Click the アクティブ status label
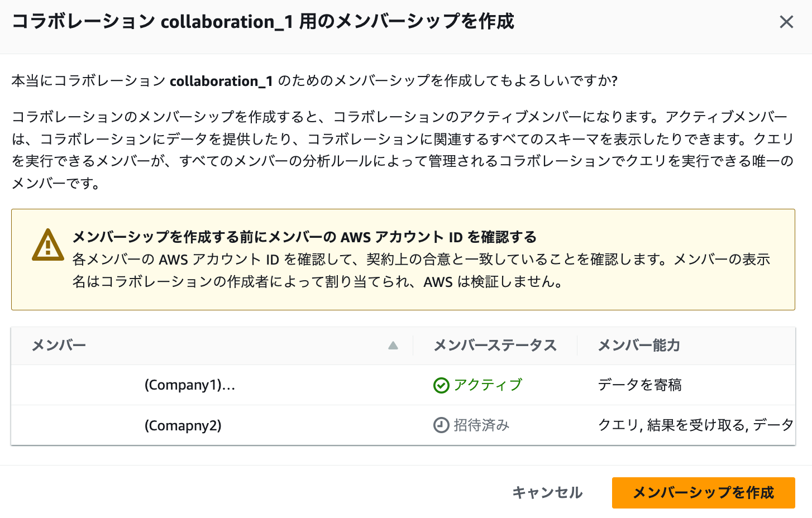Viewport: 812px width, 518px height. pos(488,385)
